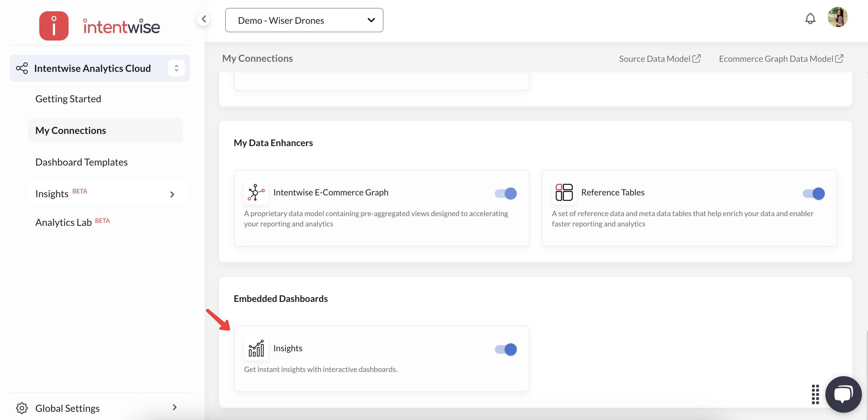This screenshot has width=868, height=420.
Task: Expand the Global Settings chevron
Action: 175,407
